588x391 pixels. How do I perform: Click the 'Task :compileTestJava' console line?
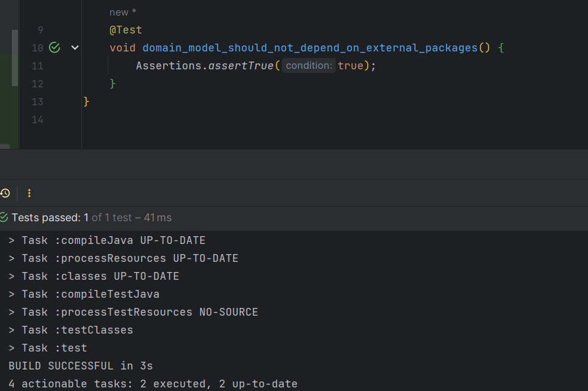tap(84, 294)
